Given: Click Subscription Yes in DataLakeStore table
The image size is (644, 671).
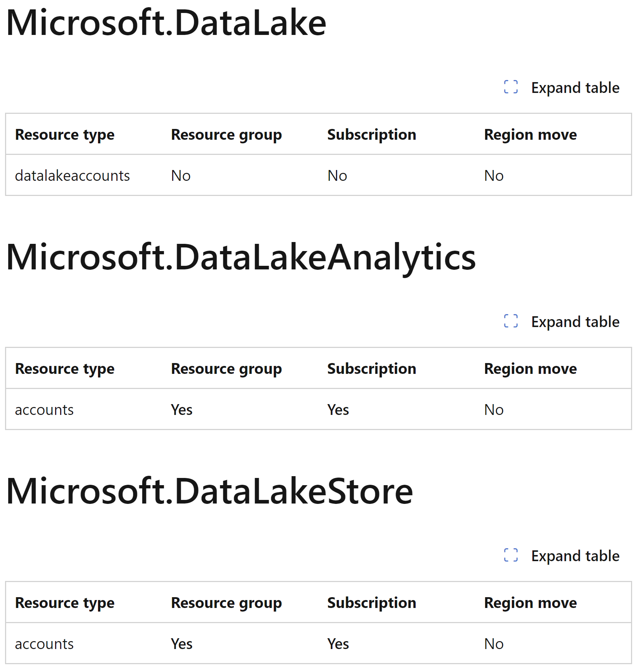Looking at the screenshot, I should pos(338,644).
